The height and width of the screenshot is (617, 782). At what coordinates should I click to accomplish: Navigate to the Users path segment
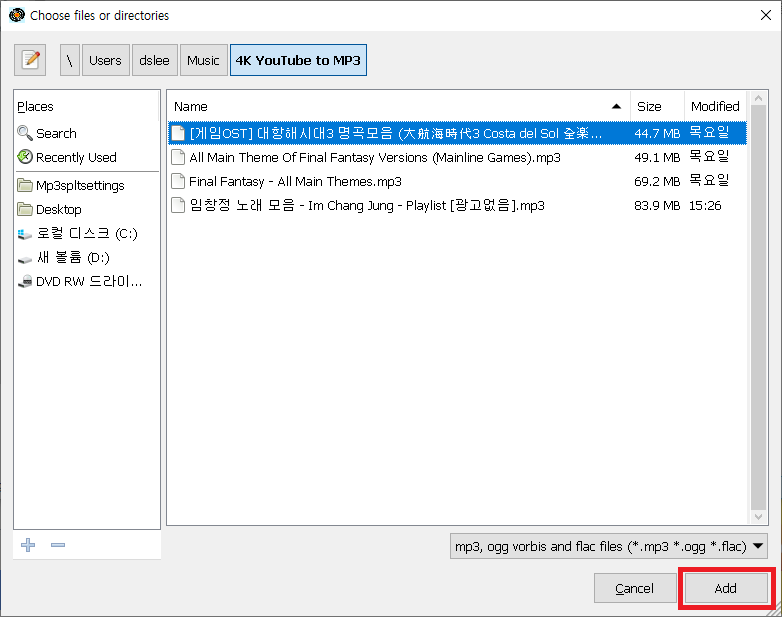[105, 60]
